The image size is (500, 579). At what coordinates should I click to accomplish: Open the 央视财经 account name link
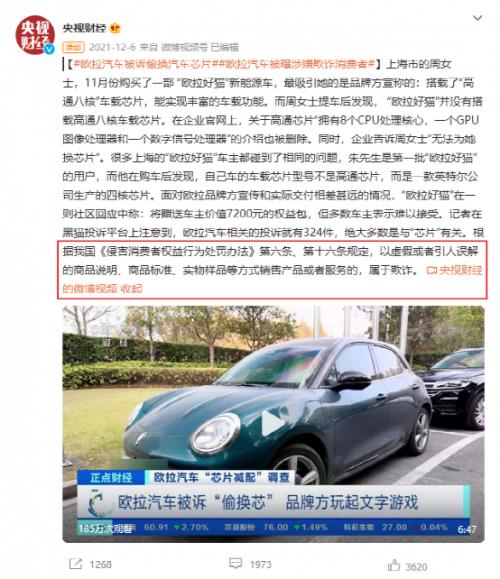(84, 28)
